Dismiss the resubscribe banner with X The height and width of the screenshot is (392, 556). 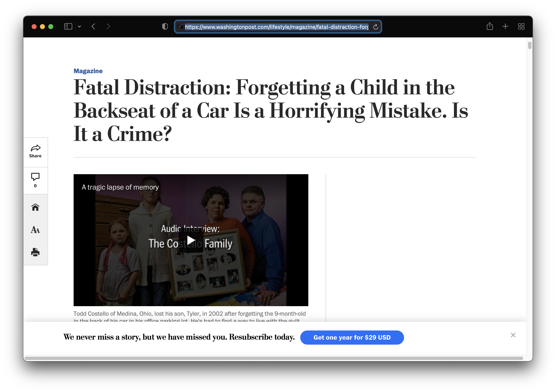(513, 335)
